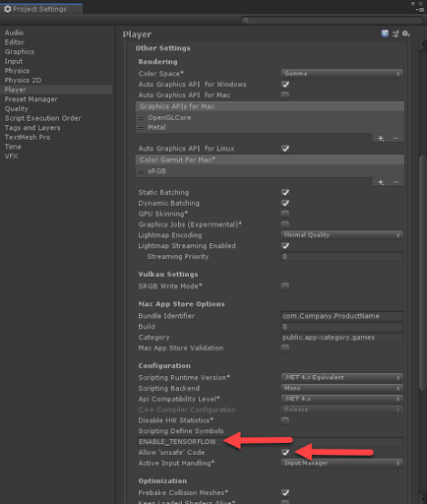Select Physics settings category
427x504 pixels.
tap(17, 71)
